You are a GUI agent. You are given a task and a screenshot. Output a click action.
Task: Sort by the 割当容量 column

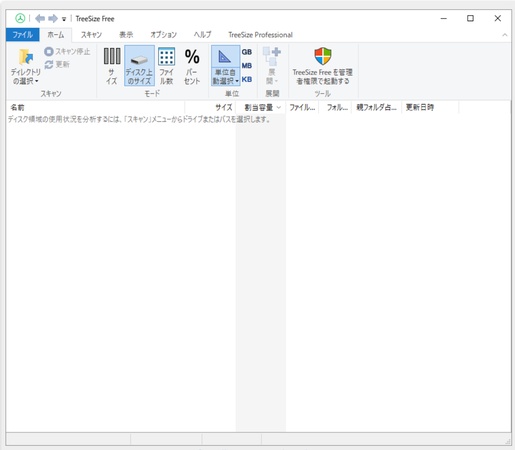pos(260,107)
